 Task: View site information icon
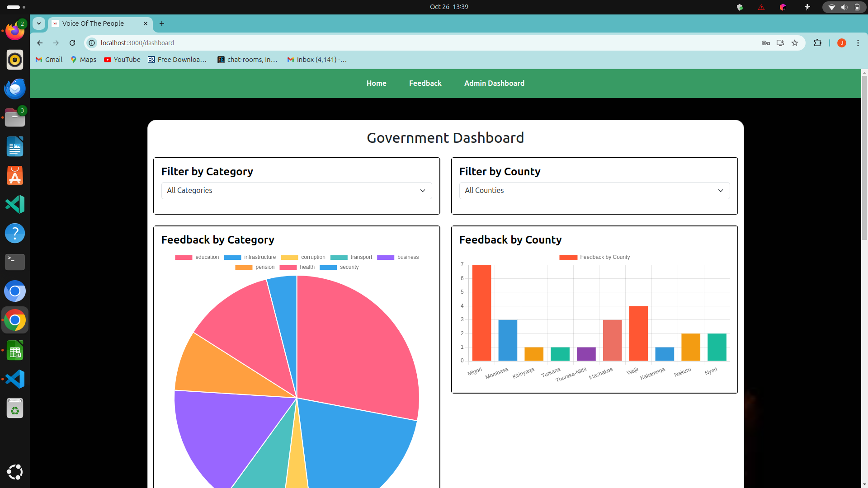point(92,43)
